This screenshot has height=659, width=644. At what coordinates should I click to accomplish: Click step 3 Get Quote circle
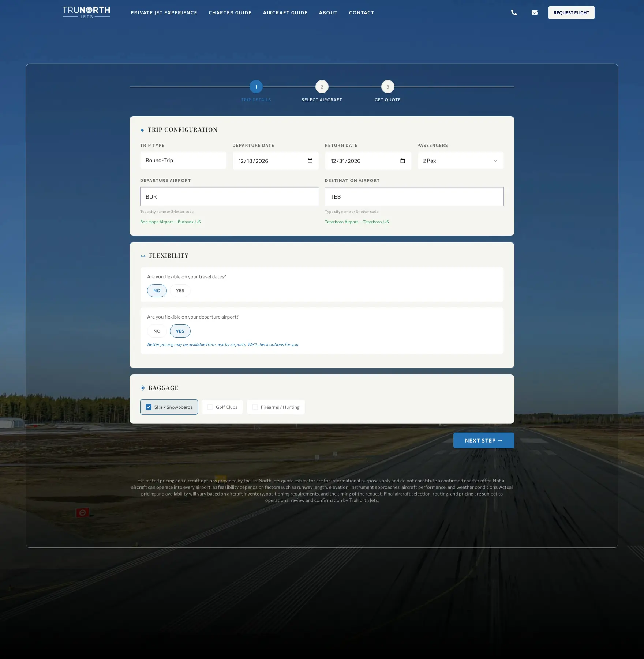click(388, 87)
